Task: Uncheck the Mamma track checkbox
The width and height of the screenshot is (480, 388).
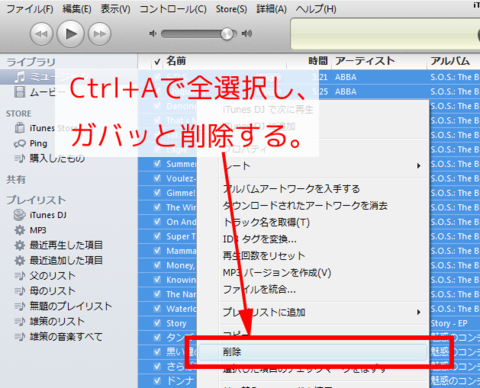Action: click(x=157, y=251)
